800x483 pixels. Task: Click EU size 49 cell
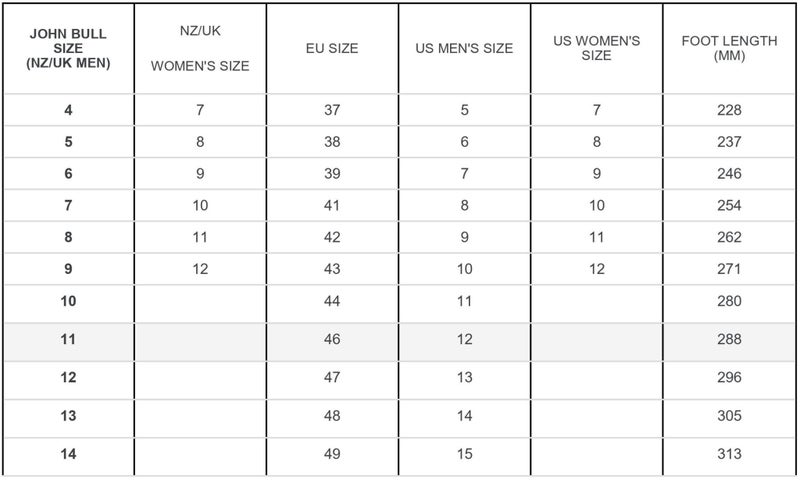[332, 454]
